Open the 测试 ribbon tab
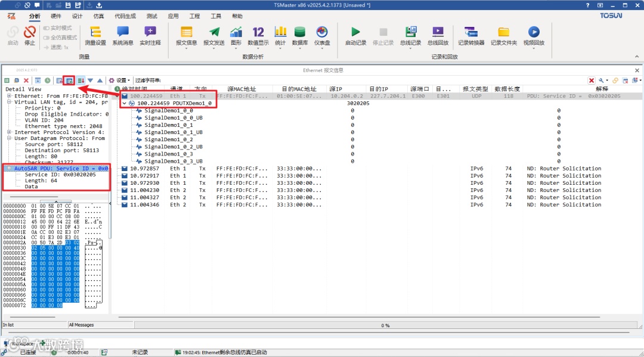This screenshot has width=644, height=357. point(152,16)
